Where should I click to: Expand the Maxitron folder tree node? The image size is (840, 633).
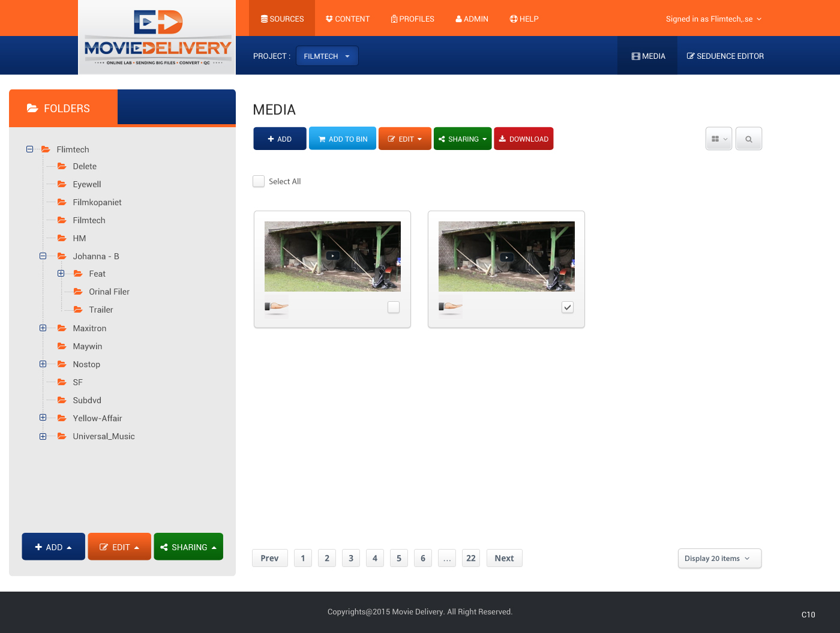[43, 328]
